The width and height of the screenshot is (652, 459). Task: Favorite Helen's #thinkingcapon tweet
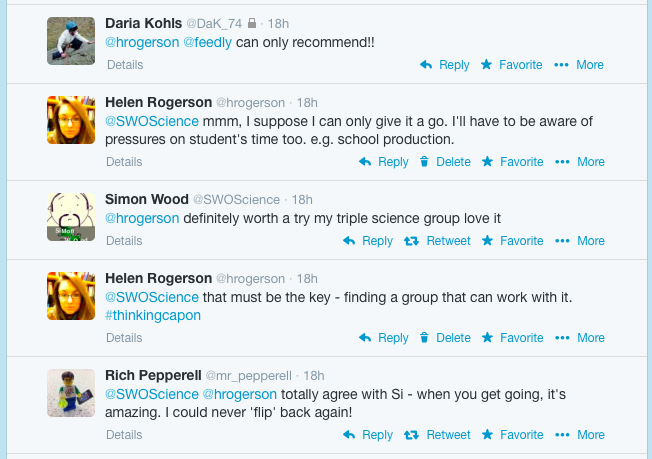click(512, 338)
